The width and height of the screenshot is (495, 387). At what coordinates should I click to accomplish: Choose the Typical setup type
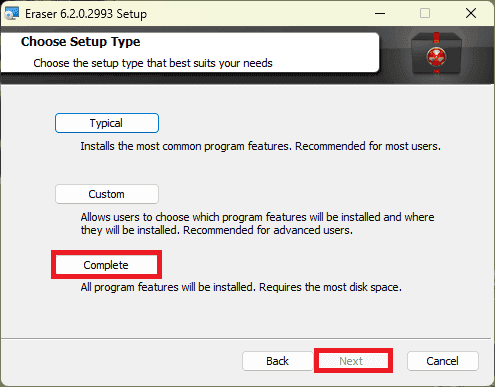(107, 123)
